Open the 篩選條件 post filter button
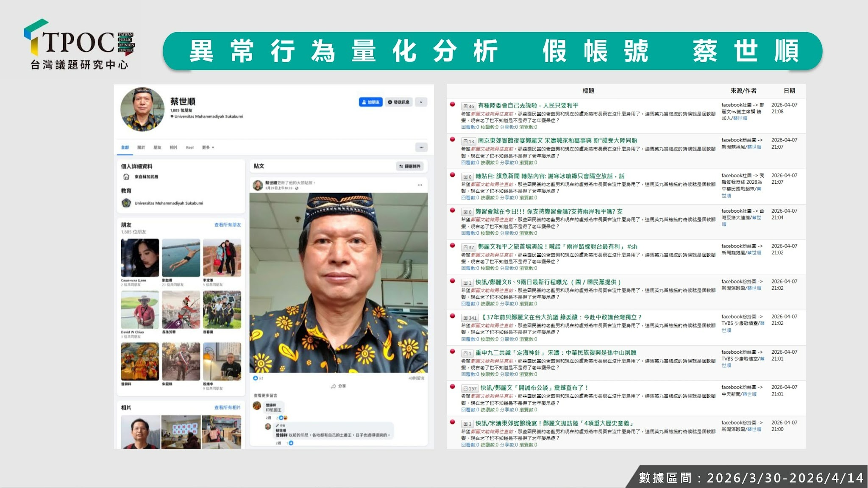 pos(410,166)
